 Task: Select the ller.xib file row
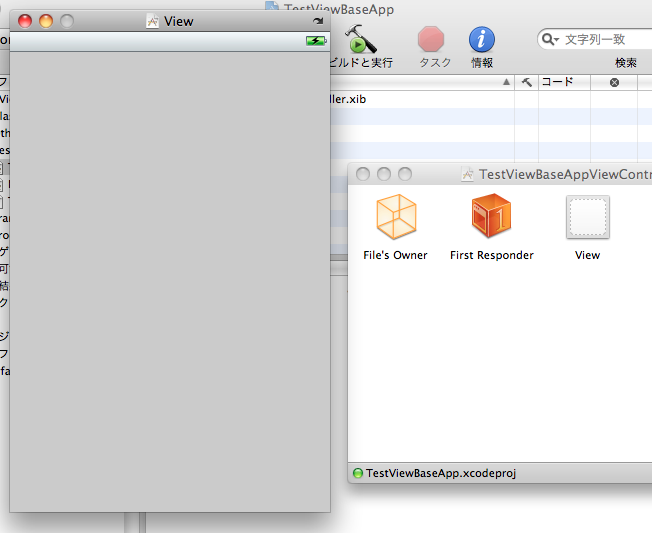pos(422,99)
